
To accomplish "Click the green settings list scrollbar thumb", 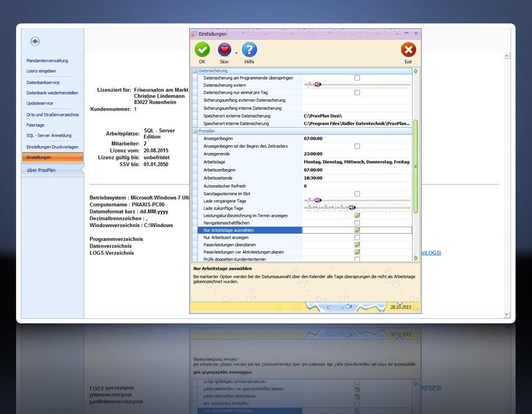I will pyautogui.click(x=416, y=166).
